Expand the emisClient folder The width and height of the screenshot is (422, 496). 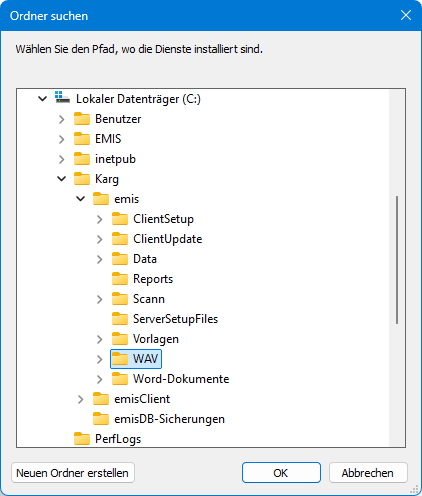(x=81, y=399)
